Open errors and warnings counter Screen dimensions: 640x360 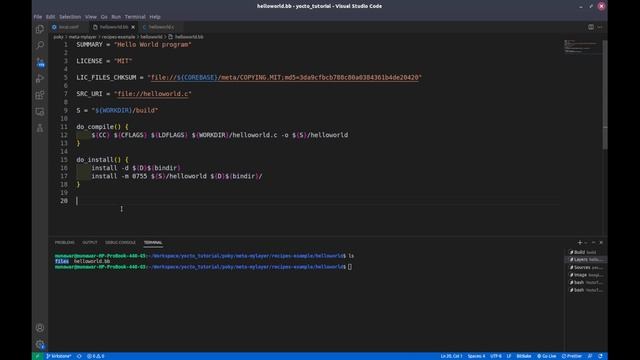pos(96,356)
